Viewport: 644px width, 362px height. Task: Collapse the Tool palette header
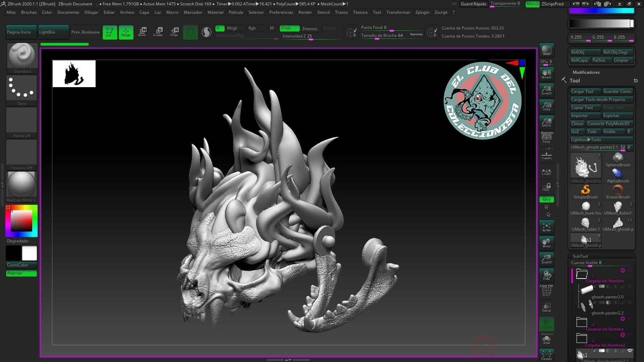[575, 80]
